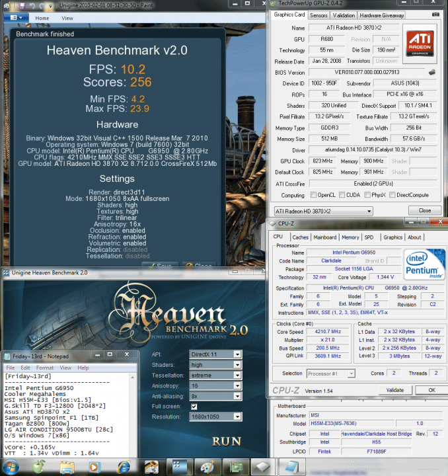
Task: Toggle the CUDA checkbox in GPU-Z
Action: pyautogui.click(x=342, y=195)
